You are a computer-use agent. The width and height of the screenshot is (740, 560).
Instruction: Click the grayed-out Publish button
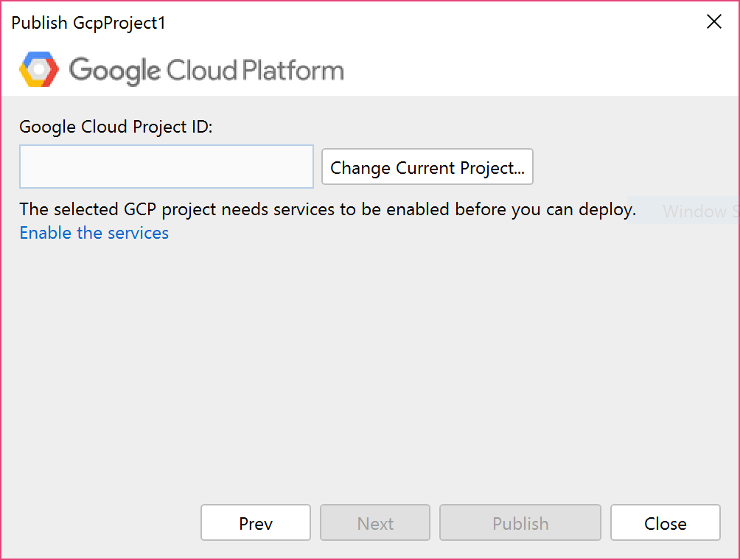click(x=520, y=523)
